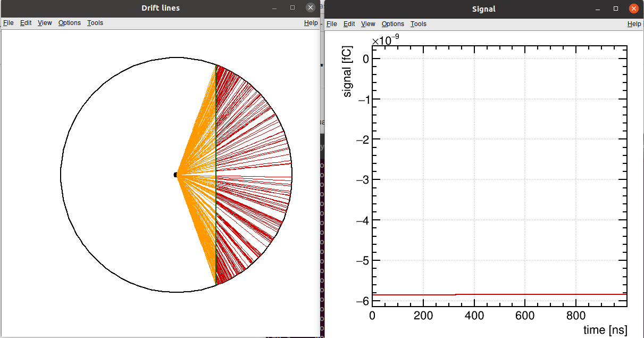
Task: Select the 'signal [fC]' y-axis title
Action: click(347, 70)
